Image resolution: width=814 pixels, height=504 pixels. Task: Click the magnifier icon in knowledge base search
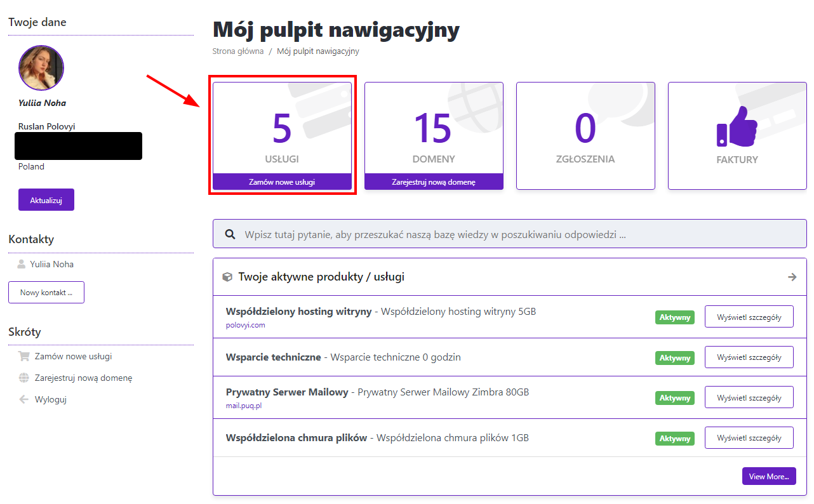click(x=231, y=234)
